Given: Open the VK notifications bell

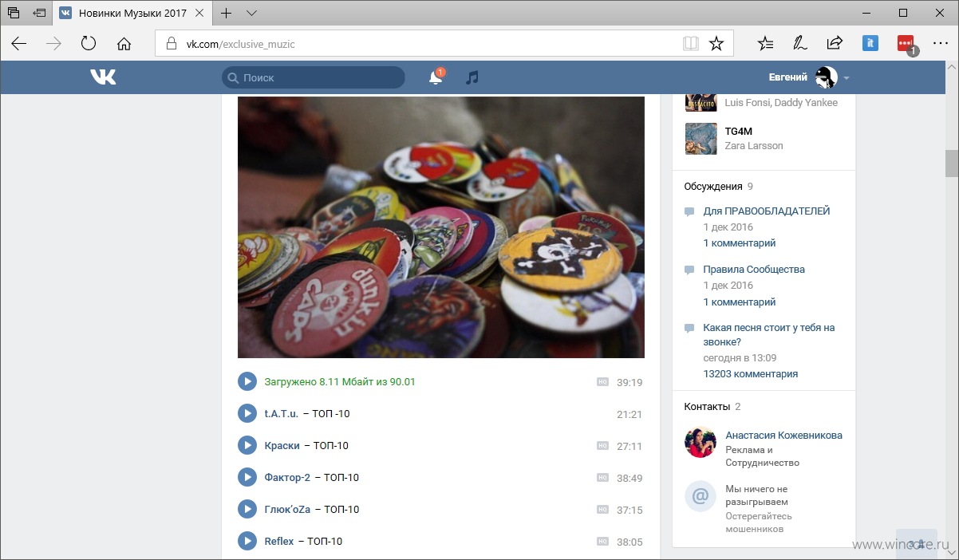Looking at the screenshot, I should [436, 77].
